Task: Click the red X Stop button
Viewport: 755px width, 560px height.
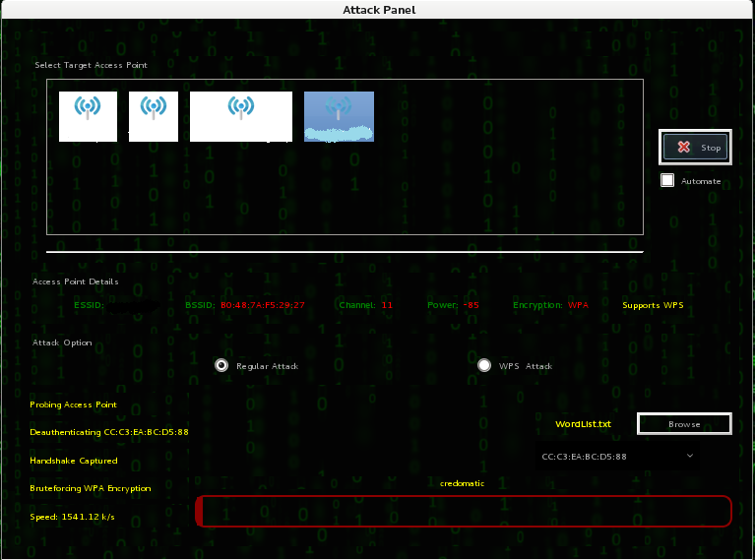Action: pyautogui.click(x=695, y=148)
